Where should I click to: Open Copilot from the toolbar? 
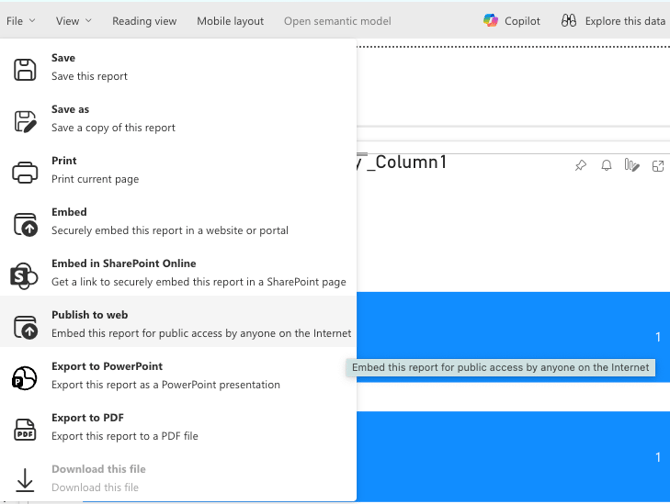(x=511, y=21)
